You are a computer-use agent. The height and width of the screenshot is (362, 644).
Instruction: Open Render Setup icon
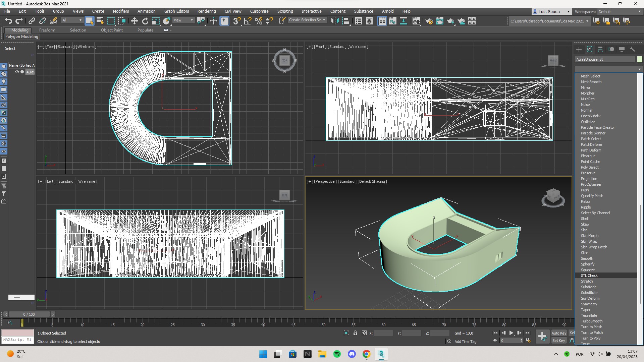click(x=429, y=21)
